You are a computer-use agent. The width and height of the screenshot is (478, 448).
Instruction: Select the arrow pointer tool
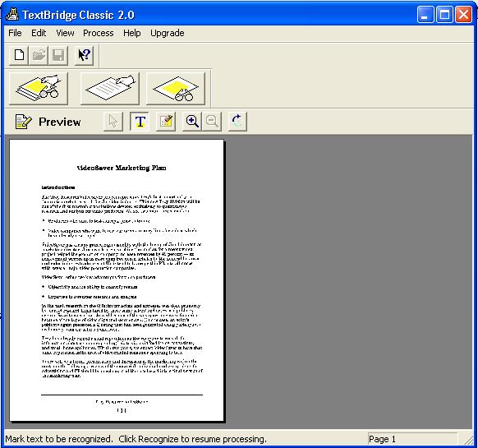113,122
